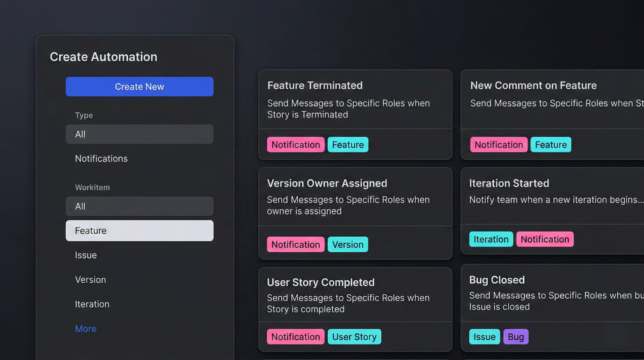This screenshot has height=360, width=644.
Task: Filter by Notifications type
Action: pos(101,158)
